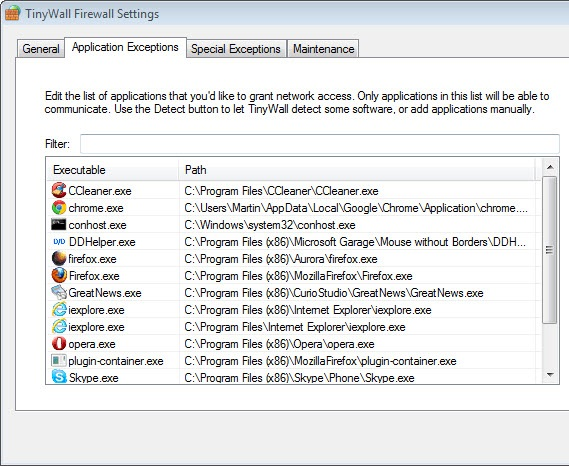Click the TinyWall brick wall title icon
This screenshot has width=569, height=466.
pos(12,13)
